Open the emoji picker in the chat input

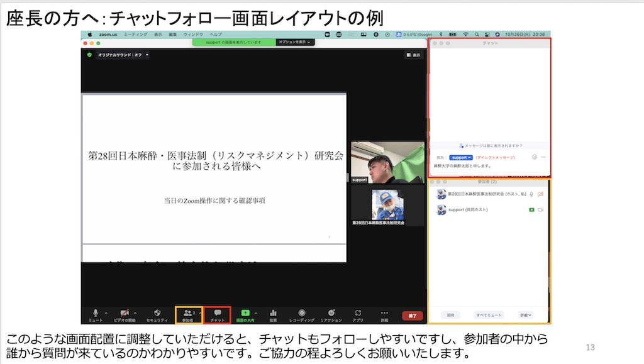(535, 157)
